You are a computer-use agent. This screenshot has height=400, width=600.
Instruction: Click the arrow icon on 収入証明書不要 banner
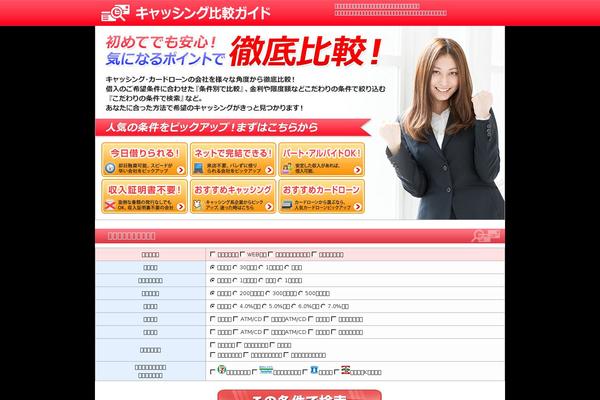(181, 207)
